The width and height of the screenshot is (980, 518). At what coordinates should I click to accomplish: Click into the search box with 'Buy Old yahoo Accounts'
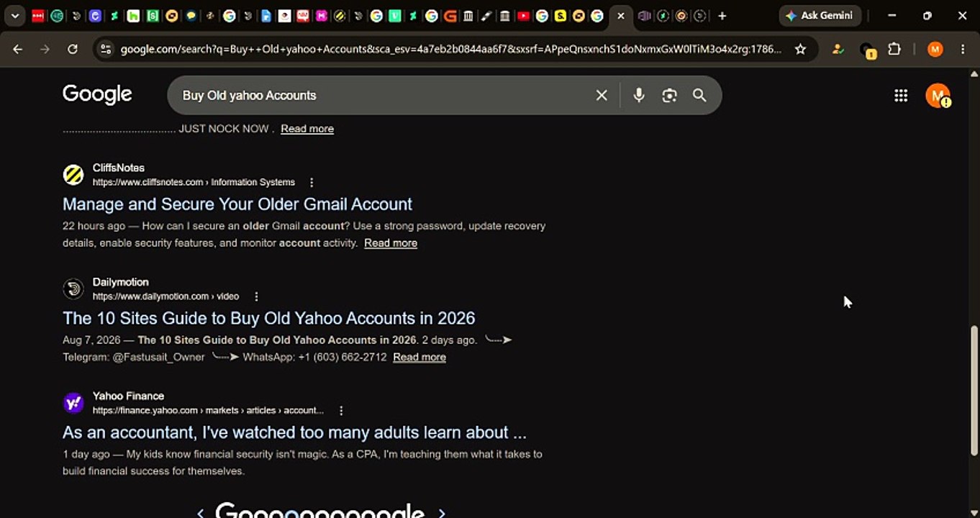[381, 95]
